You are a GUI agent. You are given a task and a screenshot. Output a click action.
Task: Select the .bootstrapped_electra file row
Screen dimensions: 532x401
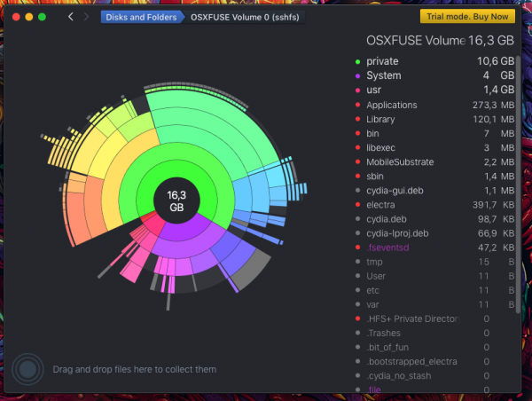(434, 362)
